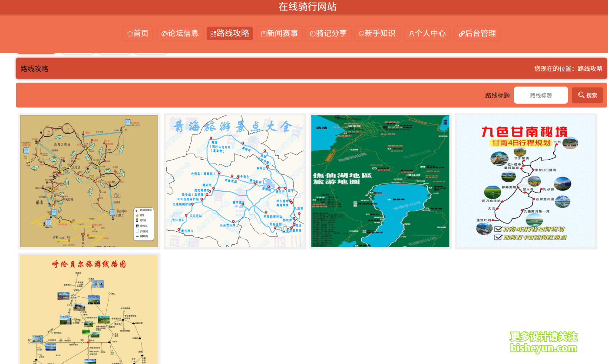
Task: Select the chat icon beside 论坛信息
Action: (164, 33)
